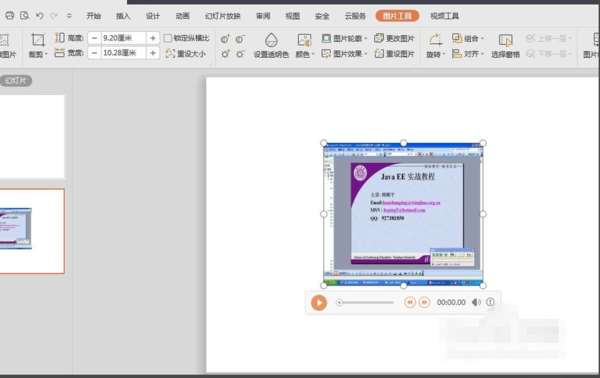Toggle Lock Aspect Ratio (锁定纵横比) checkbox

click(x=168, y=38)
